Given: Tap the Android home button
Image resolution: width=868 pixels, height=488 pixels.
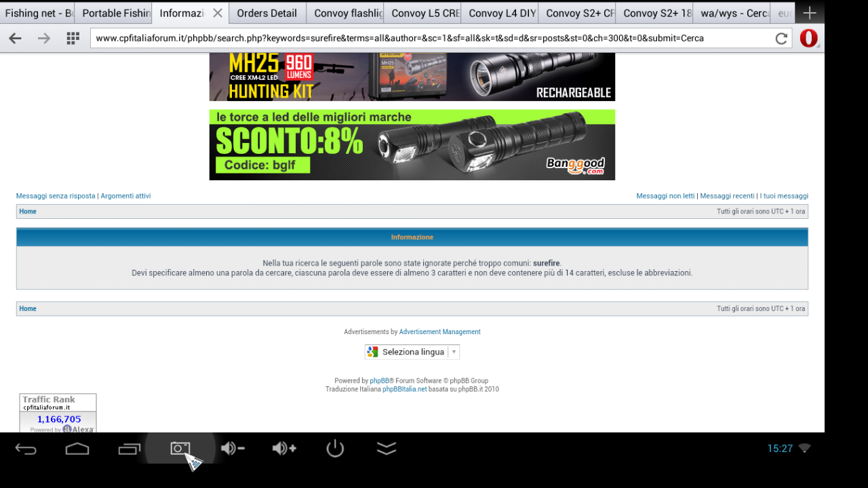Looking at the screenshot, I should pyautogui.click(x=77, y=449).
